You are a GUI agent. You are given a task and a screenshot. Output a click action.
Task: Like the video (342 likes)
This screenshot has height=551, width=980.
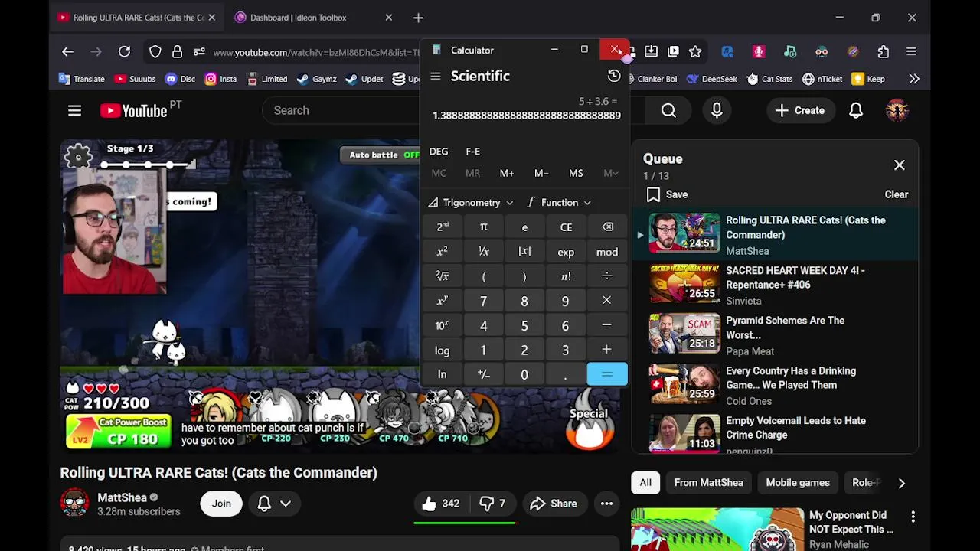[440, 504]
